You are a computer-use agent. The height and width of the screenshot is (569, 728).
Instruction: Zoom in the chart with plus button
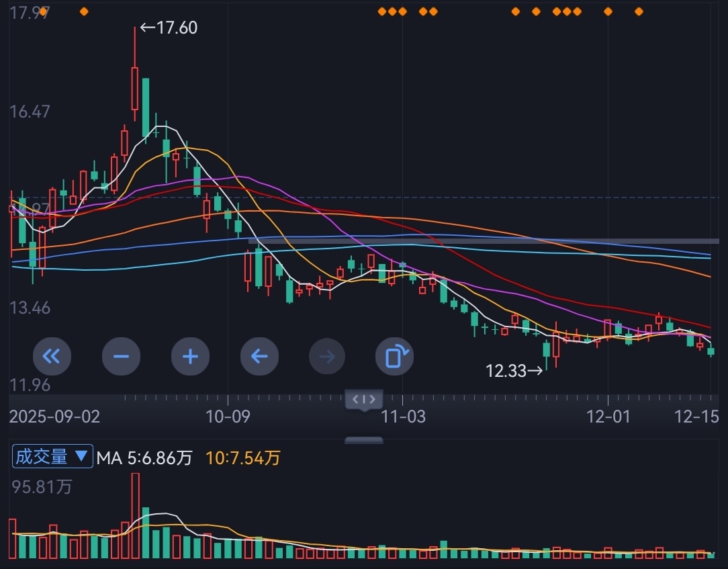[x=190, y=356]
